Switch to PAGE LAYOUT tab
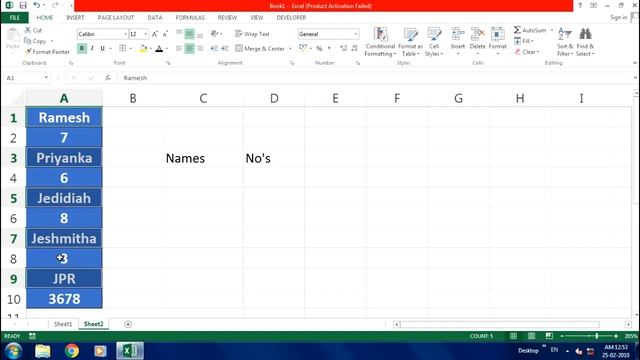The width and height of the screenshot is (640, 360). [116, 18]
